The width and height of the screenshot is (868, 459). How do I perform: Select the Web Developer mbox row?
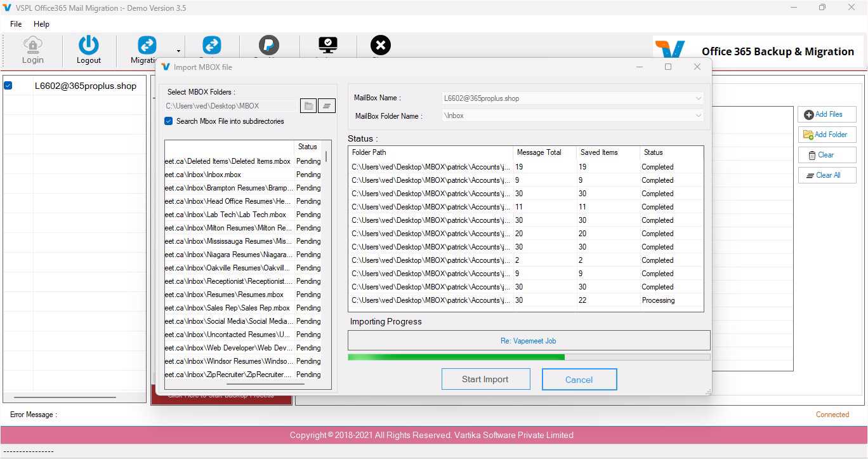[244, 348]
